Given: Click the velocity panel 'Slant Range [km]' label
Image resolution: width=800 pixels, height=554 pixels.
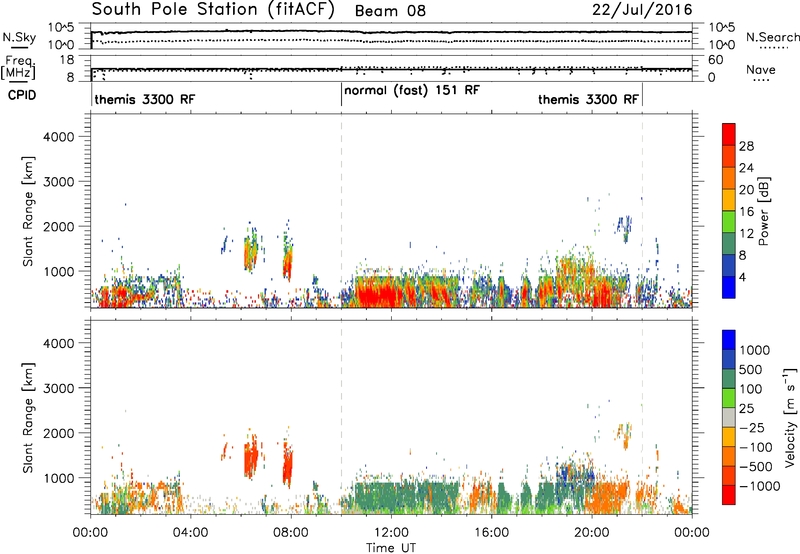Looking at the screenshot, I should point(28,418).
